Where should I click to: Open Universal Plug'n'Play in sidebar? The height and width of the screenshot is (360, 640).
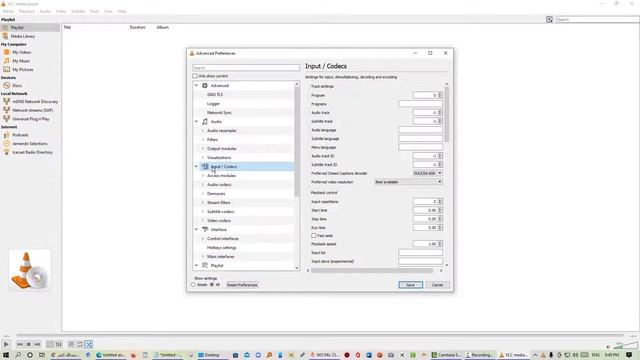tap(30, 119)
